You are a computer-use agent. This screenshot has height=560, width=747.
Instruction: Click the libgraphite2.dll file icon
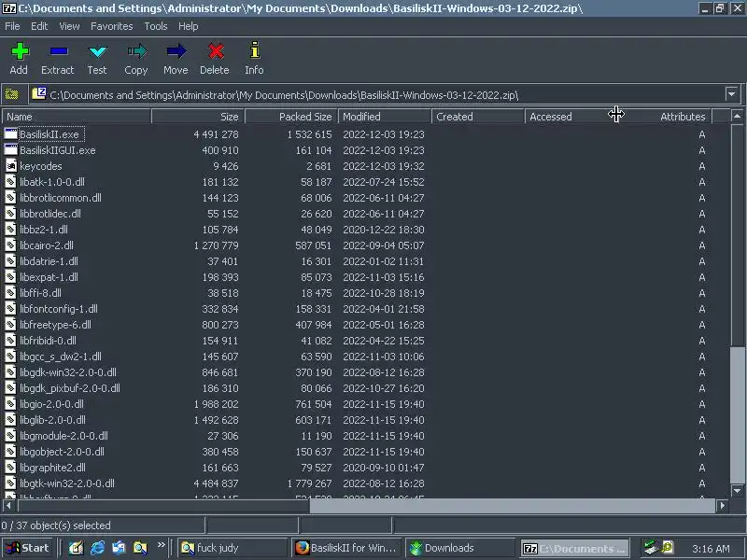point(10,468)
